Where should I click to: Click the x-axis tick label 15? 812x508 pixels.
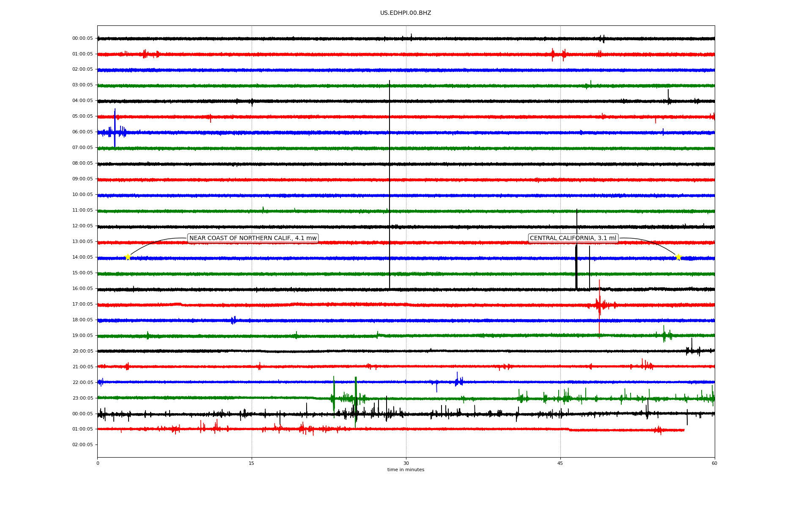pyautogui.click(x=252, y=464)
